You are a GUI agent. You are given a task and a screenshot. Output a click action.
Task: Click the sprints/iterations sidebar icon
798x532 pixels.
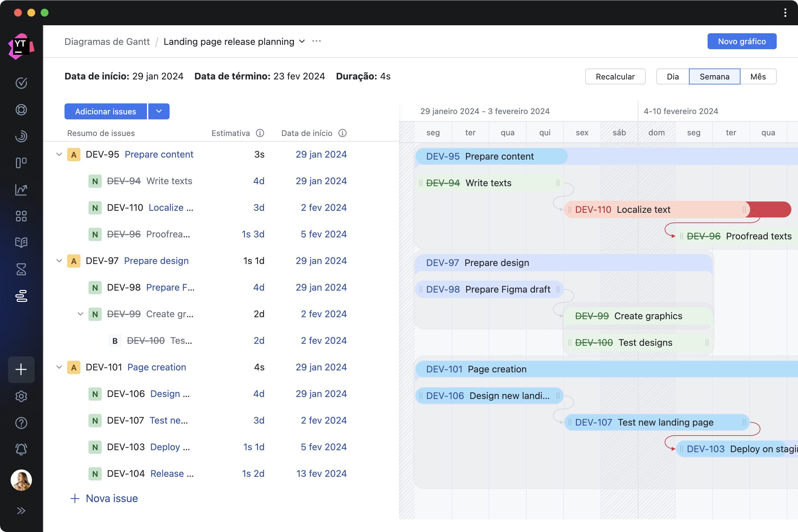[21, 270]
